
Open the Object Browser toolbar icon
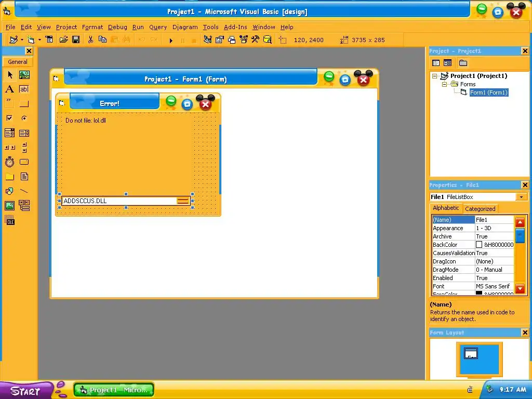[x=244, y=39]
